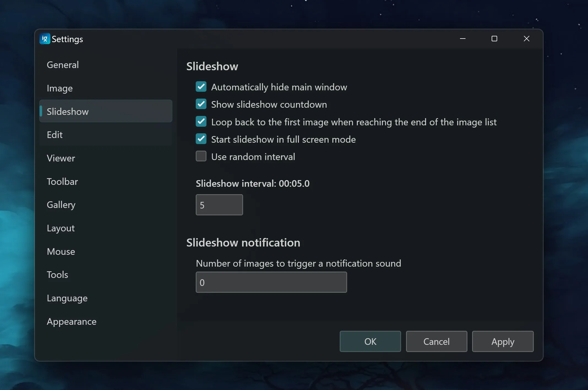Disable loop back to first image option
The image size is (588, 390).
click(x=201, y=122)
